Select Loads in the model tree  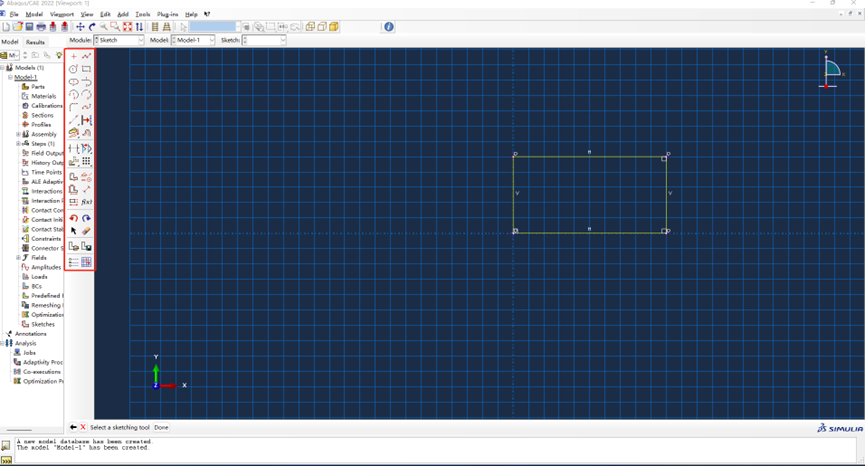[39, 277]
